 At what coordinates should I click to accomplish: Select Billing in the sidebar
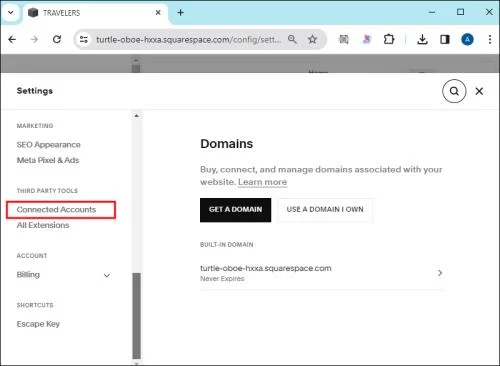(x=28, y=275)
